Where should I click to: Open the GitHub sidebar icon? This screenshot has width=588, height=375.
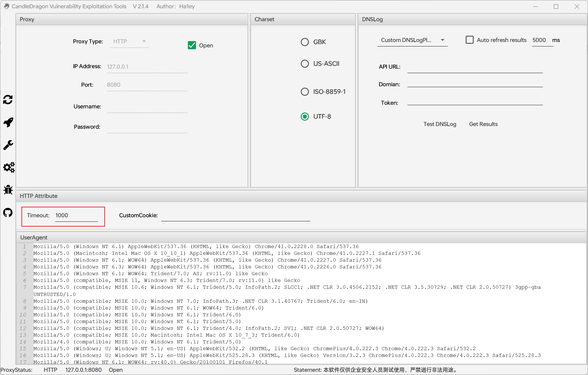coord(8,213)
